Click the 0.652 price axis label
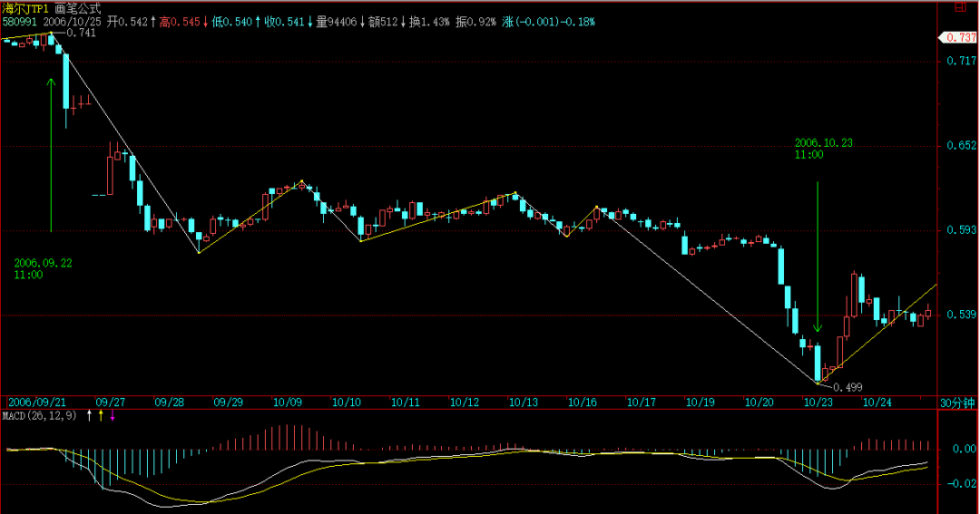Image resolution: width=980 pixels, height=514 pixels. pyautogui.click(x=961, y=146)
